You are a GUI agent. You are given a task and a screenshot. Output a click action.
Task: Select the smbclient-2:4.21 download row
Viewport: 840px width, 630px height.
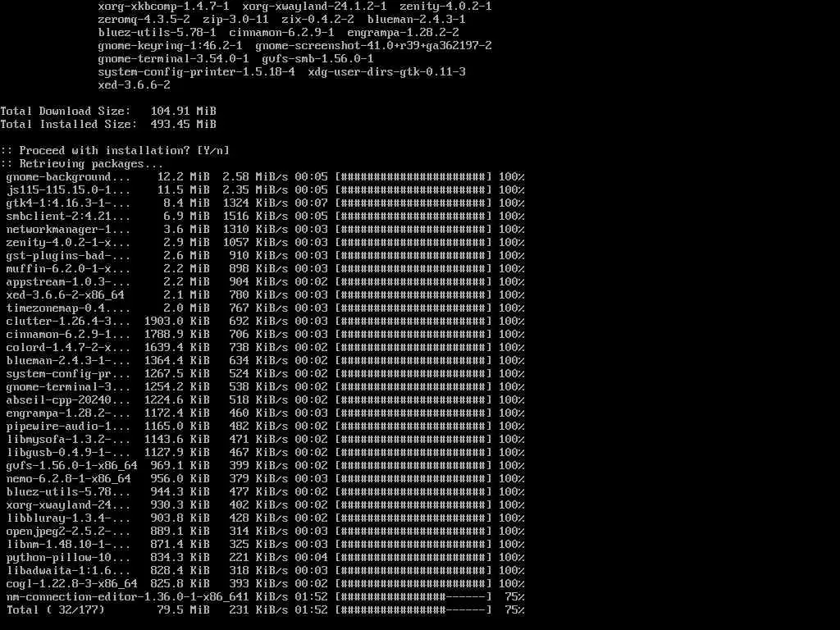tap(265, 216)
